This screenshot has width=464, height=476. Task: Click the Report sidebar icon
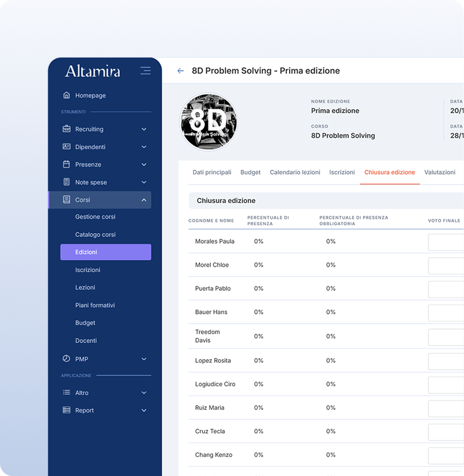[x=67, y=410]
